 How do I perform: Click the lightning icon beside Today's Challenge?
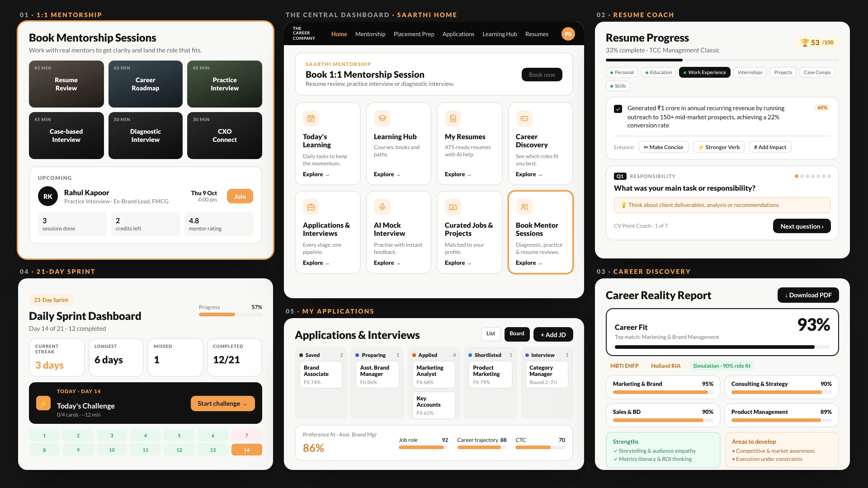(43, 403)
